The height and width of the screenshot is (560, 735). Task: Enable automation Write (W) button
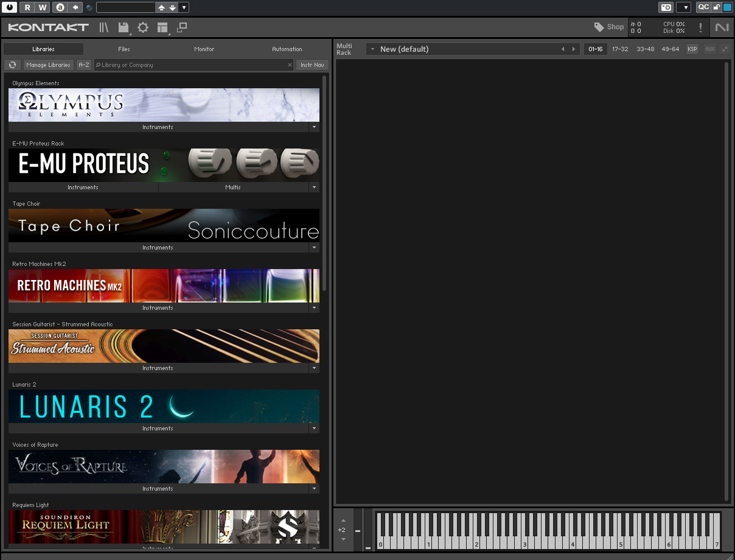42,7
